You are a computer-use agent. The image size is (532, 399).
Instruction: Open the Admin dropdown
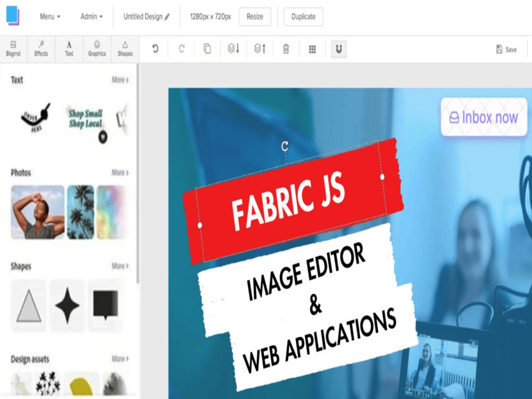tap(92, 16)
